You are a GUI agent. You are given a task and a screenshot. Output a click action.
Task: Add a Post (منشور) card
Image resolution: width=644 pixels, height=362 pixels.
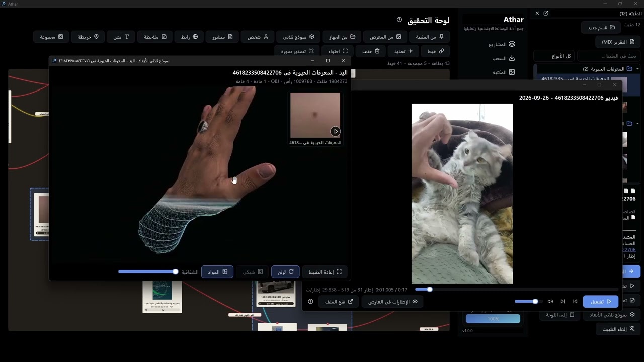[x=222, y=37]
